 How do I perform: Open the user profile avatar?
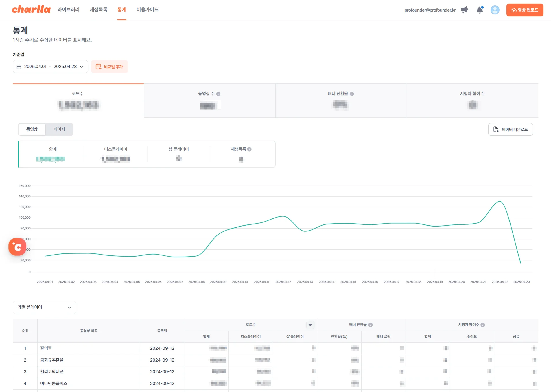(495, 10)
